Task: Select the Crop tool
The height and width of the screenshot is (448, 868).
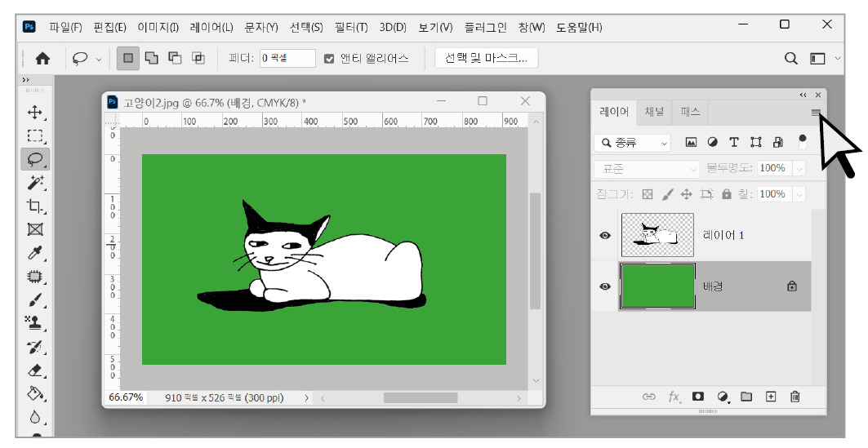Action: pos(35,206)
